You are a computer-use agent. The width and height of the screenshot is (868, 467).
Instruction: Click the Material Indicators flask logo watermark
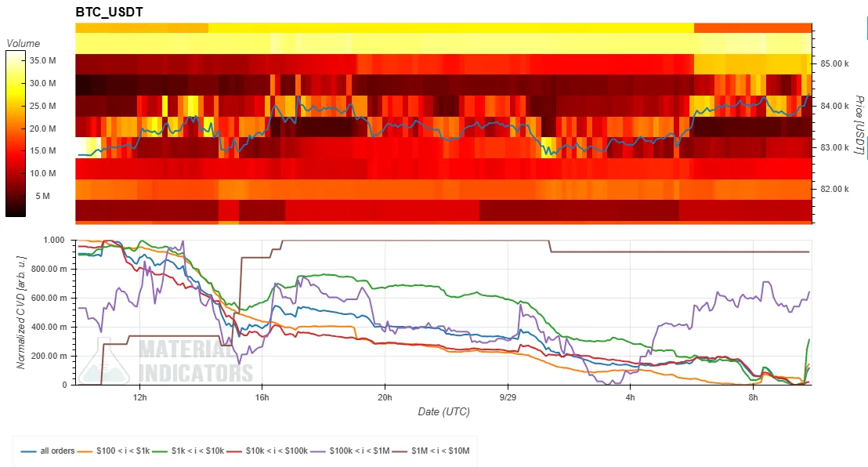tap(104, 360)
